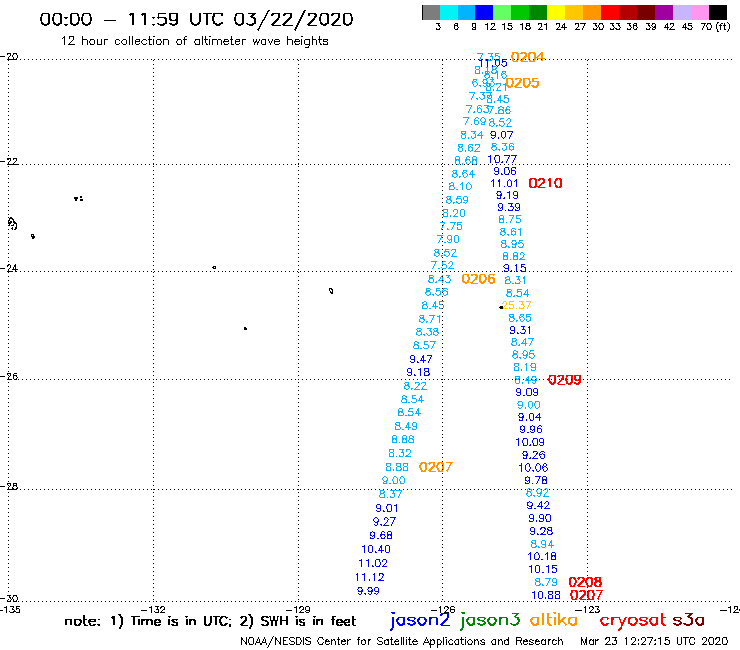The height and width of the screenshot is (650, 740).
Task: Choose the purple swatch above label 42
Action: (664, 12)
